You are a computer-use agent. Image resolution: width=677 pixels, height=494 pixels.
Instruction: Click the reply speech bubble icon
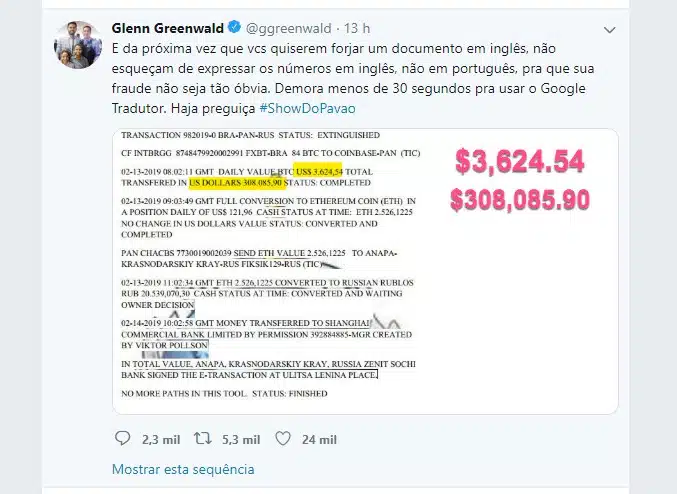[122, 438]
